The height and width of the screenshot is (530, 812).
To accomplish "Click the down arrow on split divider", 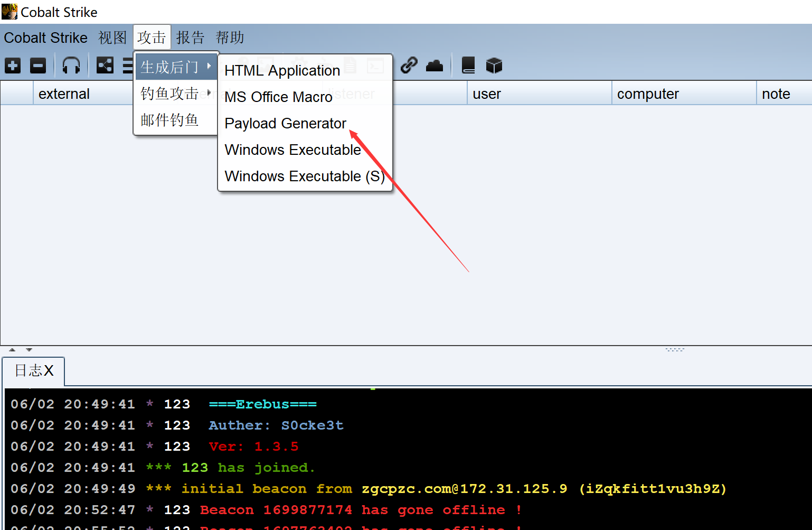I will click(x=29, y=350).
